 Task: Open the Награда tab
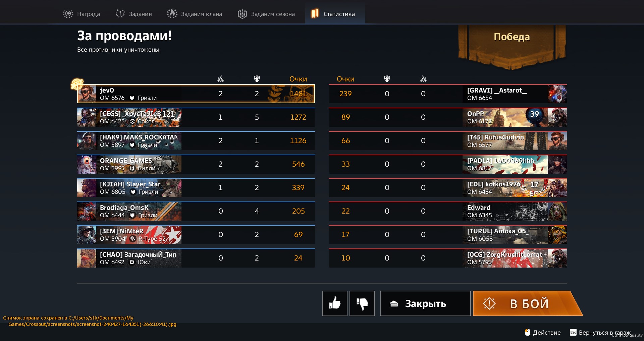[x=82, y=14]
